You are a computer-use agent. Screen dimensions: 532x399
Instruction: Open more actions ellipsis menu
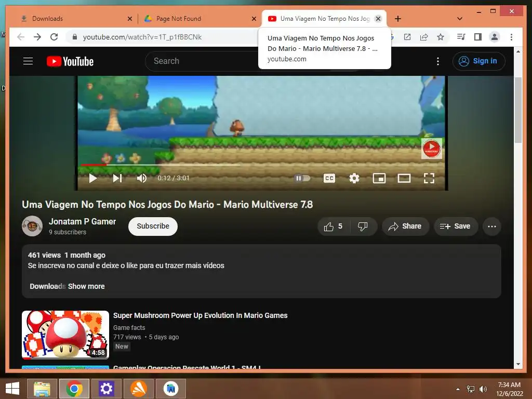491,227
